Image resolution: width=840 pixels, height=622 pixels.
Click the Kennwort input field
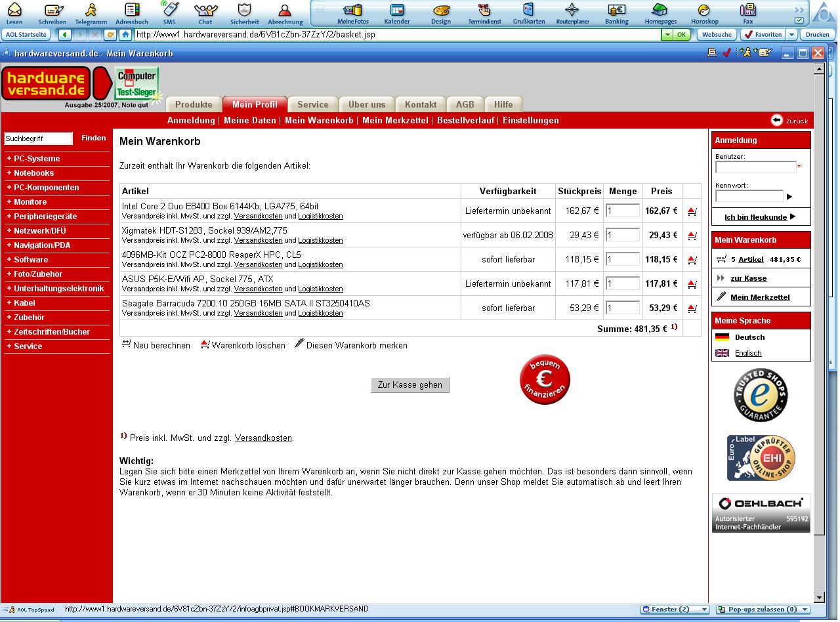(749, 196)
